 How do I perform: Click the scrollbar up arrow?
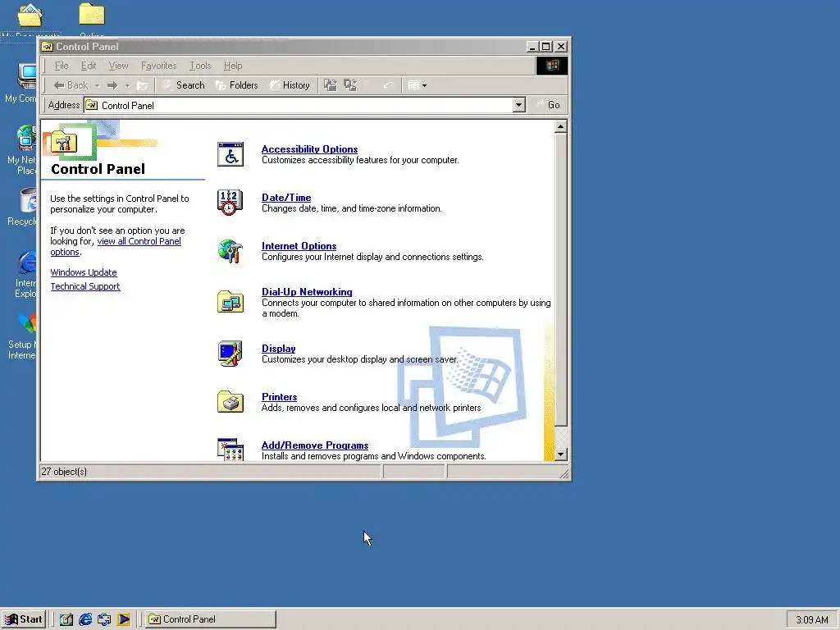point(560,126)
